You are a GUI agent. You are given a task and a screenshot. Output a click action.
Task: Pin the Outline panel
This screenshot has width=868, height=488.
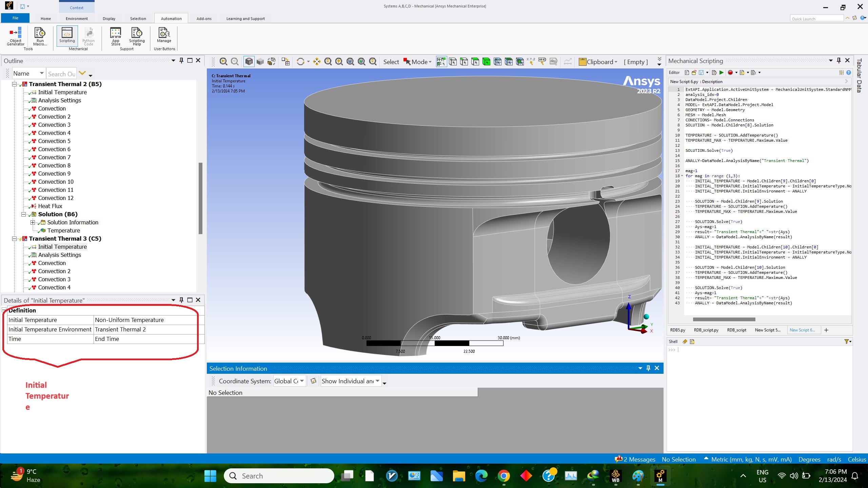coord(181,61)
